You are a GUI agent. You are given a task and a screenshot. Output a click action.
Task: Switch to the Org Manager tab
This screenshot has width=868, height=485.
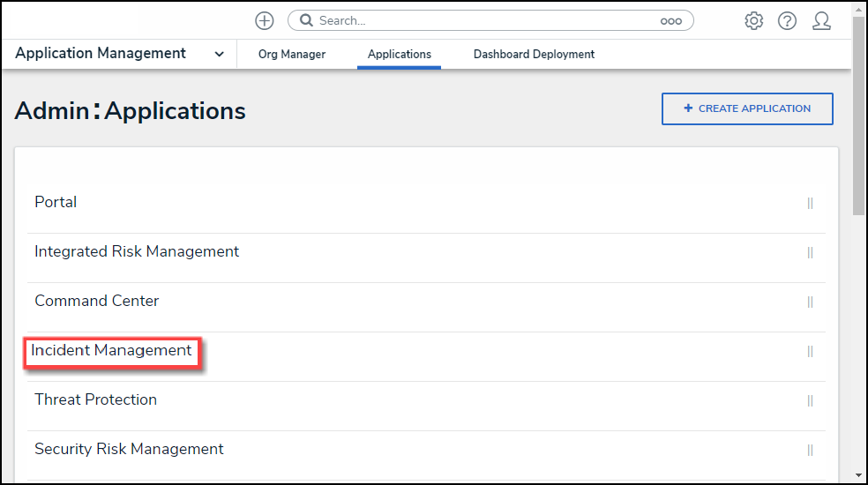coord(292,54)
